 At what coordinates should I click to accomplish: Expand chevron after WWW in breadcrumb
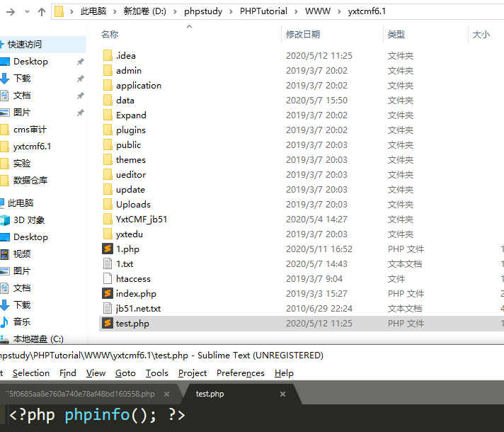point(339,11)
